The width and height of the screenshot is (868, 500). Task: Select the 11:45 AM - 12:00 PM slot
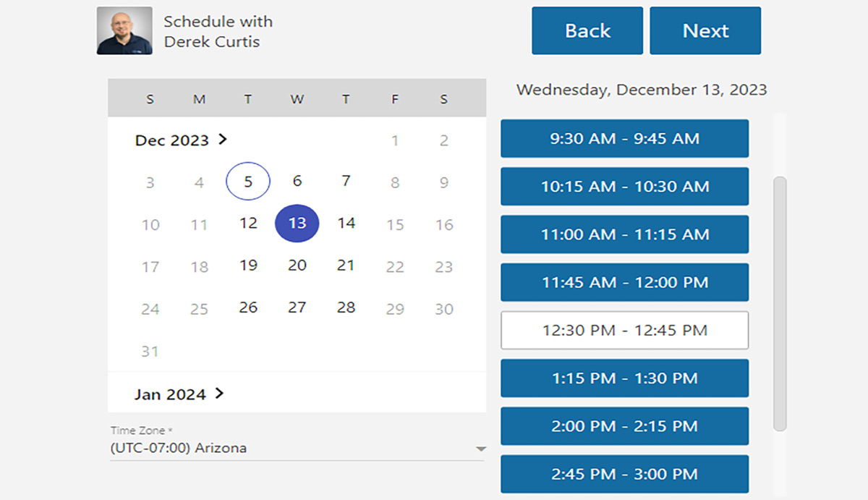(x=624, y=282)
